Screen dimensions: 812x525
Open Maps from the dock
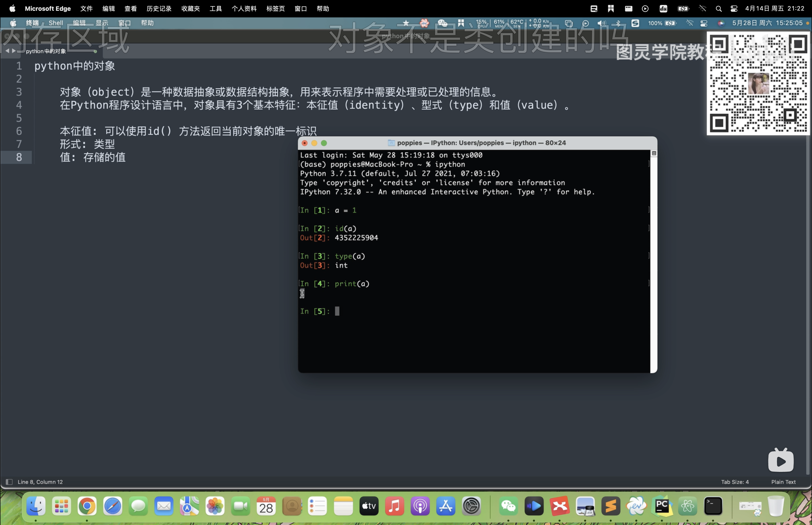[189, 506]
